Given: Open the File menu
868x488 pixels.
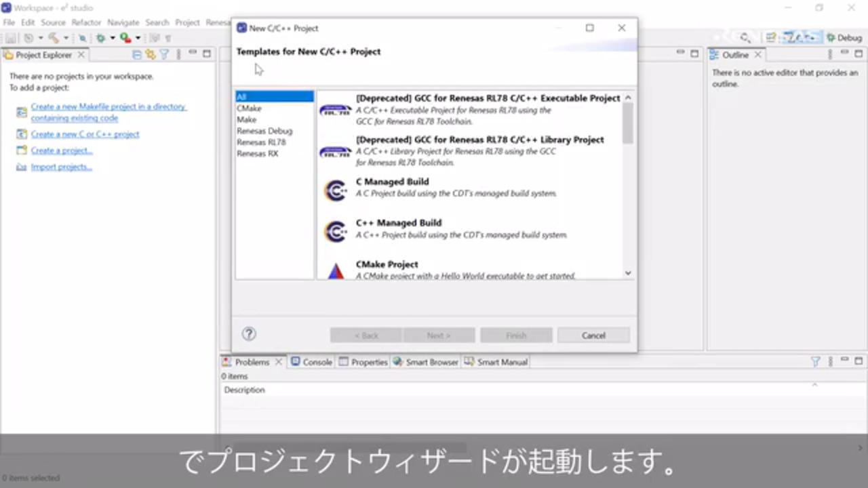Looking at the screenshot, I should (x=9, y=22).
